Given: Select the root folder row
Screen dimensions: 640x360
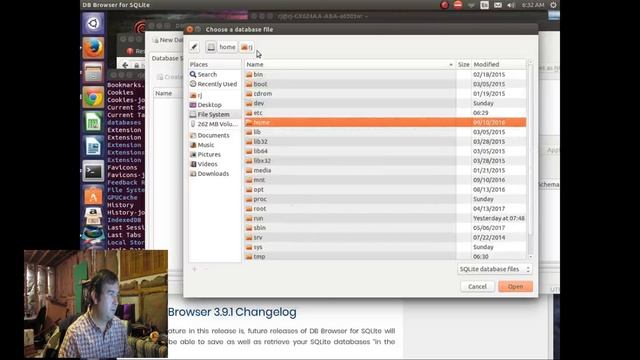Looking at the screenshot, I should tap(385, 209).
